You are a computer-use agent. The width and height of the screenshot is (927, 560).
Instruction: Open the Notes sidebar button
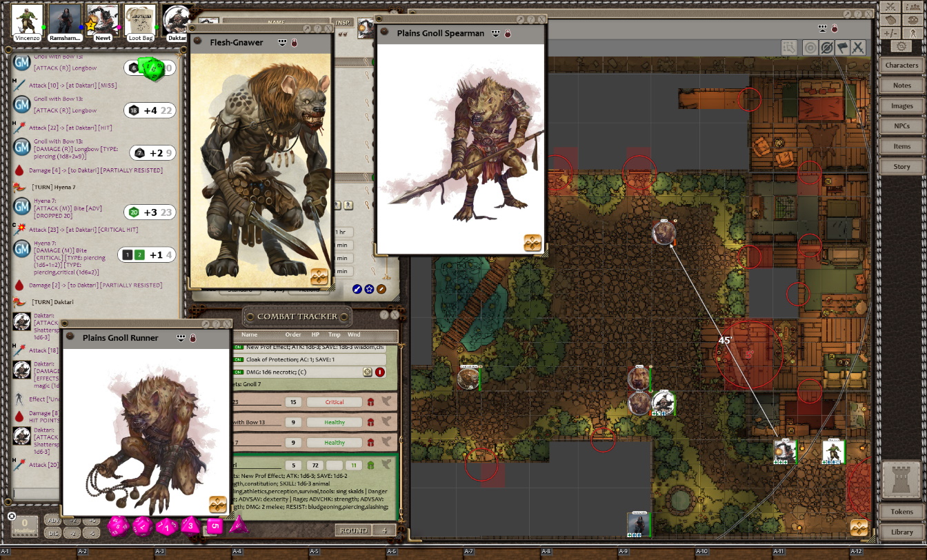pyautogui.click(x=901, y=86)
